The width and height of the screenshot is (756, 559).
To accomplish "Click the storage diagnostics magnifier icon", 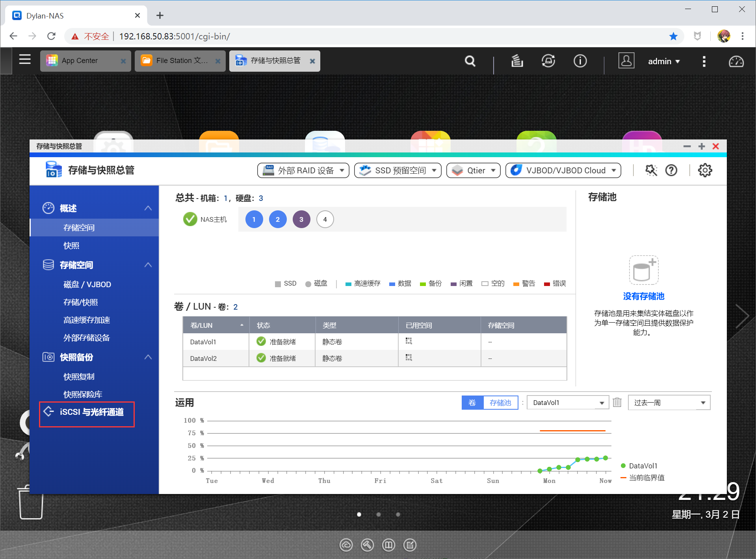I will point(651,170).
